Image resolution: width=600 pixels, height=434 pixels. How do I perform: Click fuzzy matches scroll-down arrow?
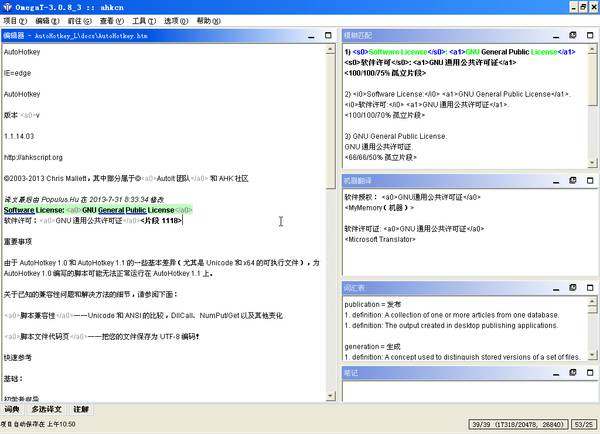coord(592,163)
